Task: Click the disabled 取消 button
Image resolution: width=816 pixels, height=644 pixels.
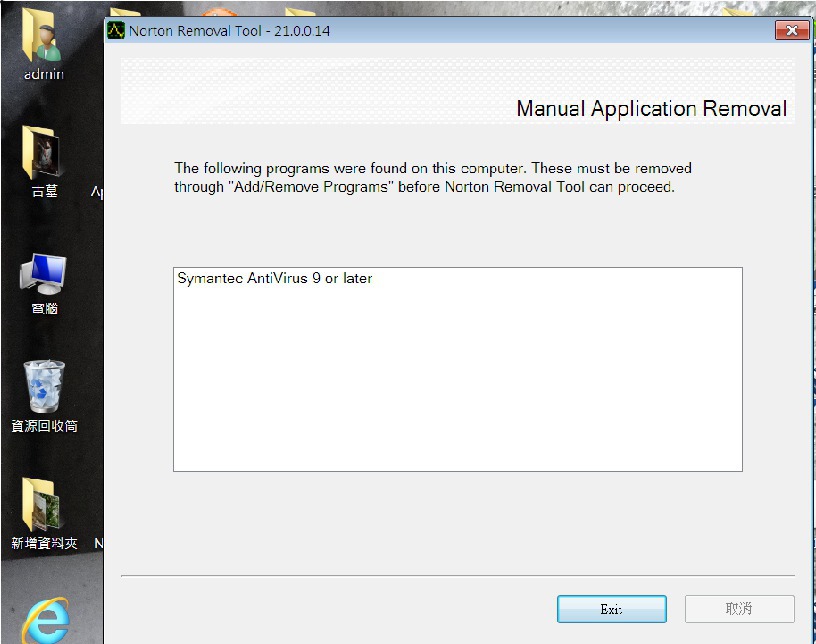Action: point(740,609)
